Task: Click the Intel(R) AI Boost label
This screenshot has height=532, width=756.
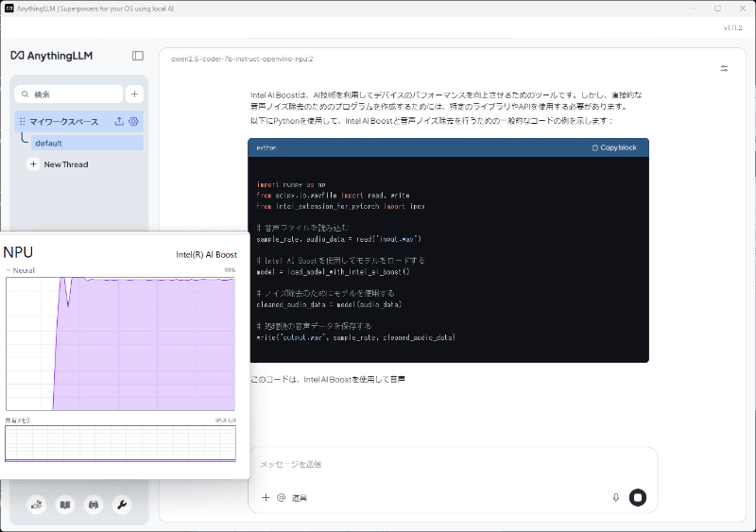Action: click(206, 255)
